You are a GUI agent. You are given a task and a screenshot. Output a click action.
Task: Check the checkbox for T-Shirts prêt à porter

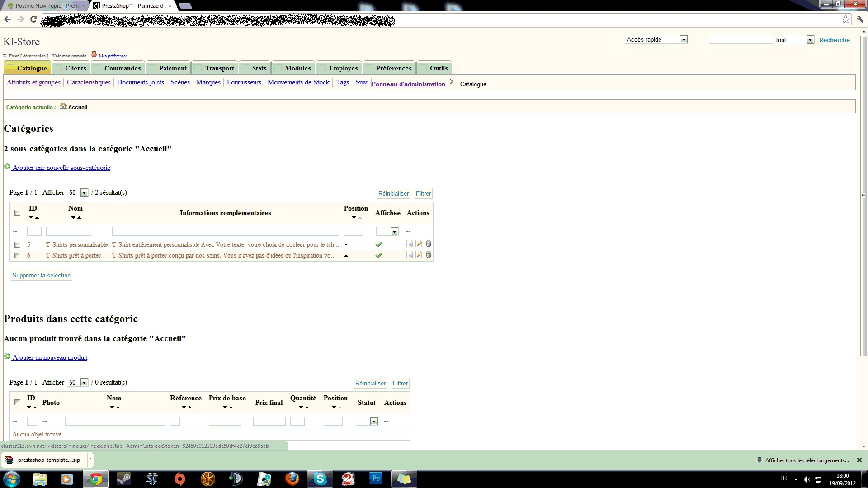coord(17,255)
